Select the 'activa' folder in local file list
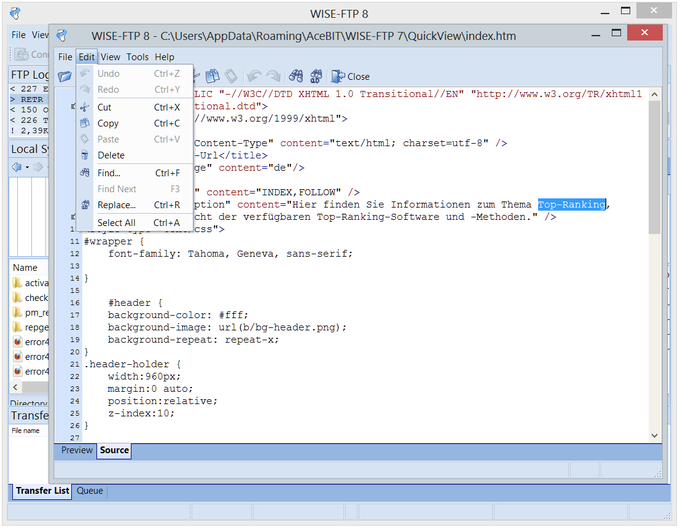Viewport: 680px width, 530px height. click(30, 283)
